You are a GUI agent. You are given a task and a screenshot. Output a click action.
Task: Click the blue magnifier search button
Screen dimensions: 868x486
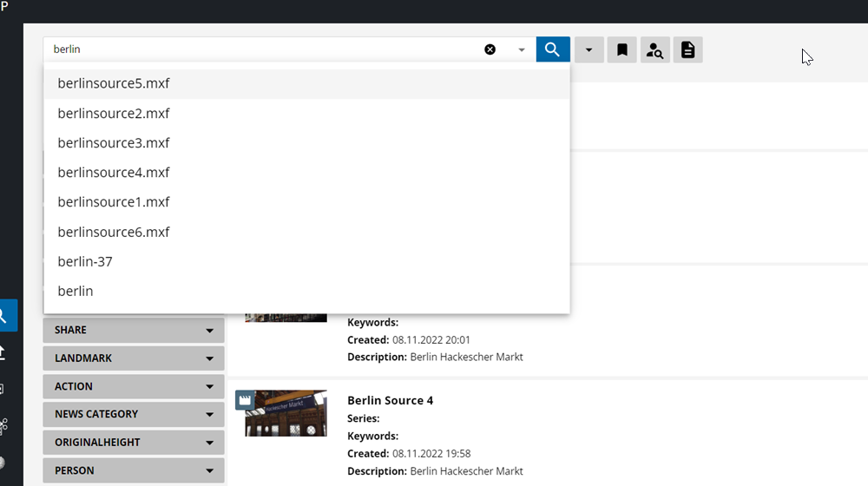coord(553,49)
